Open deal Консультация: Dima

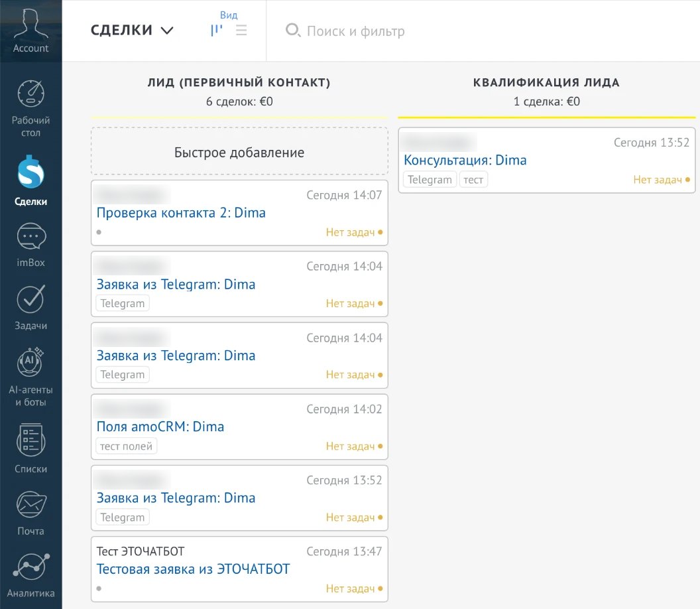pos(465,160)
